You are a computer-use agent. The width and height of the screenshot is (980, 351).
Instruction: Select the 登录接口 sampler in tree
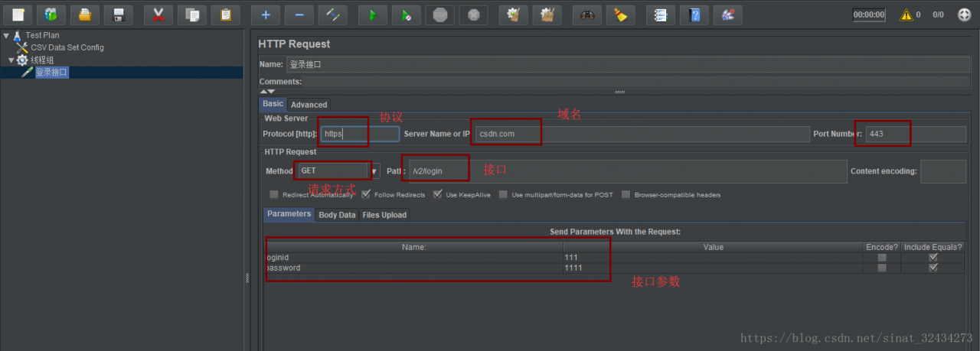[x=51, y=72]
